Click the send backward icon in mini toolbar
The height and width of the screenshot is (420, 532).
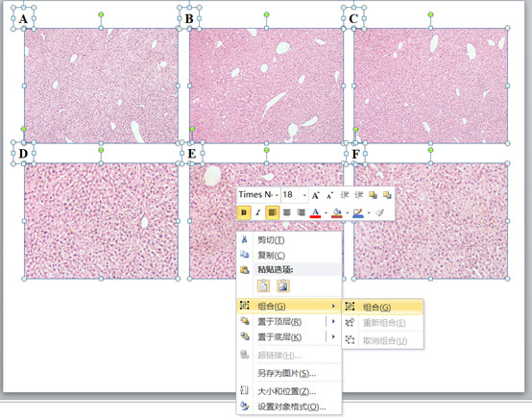point(387,195)
